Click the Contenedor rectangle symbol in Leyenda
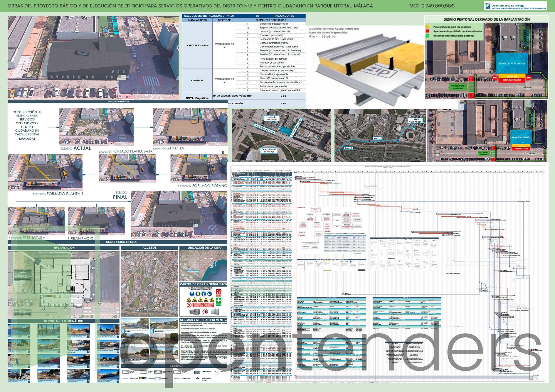This screenshot has width=555, height=392. pos(158,379)
